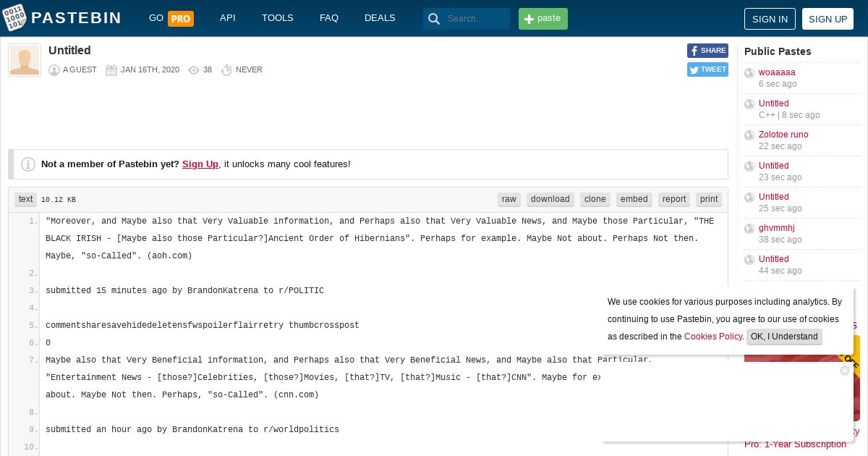Image resolution: width=868 pixels, height=456 pixels.
Task: Follow the Sign Up link in notice
Action: pyautogui.click(x=200, y=164)
